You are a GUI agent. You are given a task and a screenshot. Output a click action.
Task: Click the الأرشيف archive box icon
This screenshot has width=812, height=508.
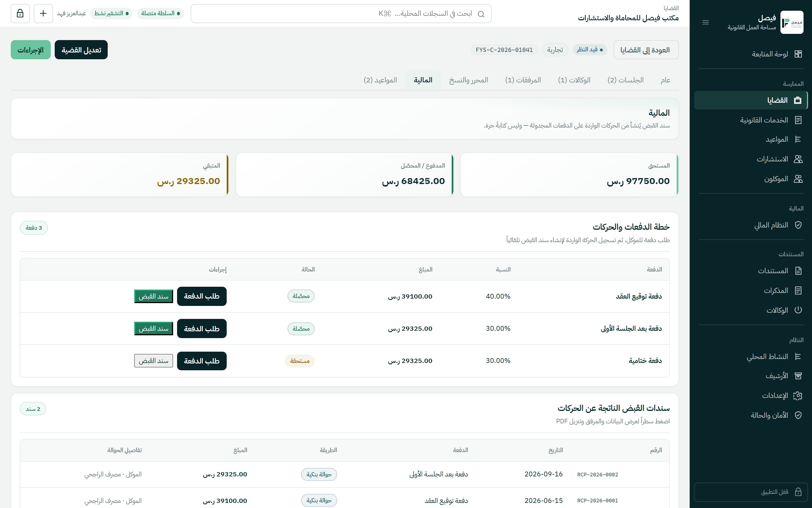798,376
